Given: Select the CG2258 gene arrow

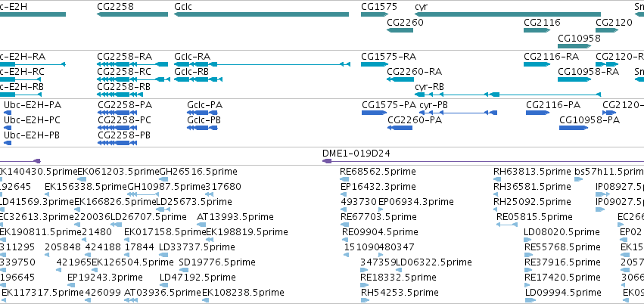Looking at the screenshot, I should tap(132, 14).
